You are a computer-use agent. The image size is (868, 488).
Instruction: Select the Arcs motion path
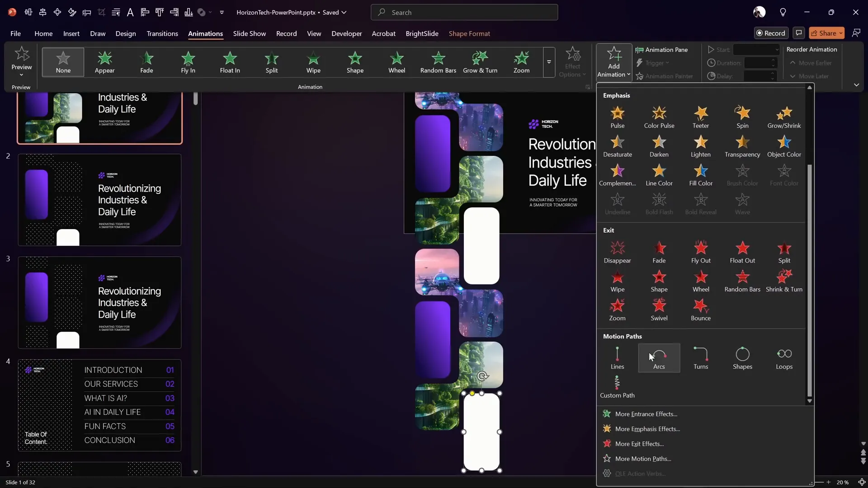tap(659, 358)
